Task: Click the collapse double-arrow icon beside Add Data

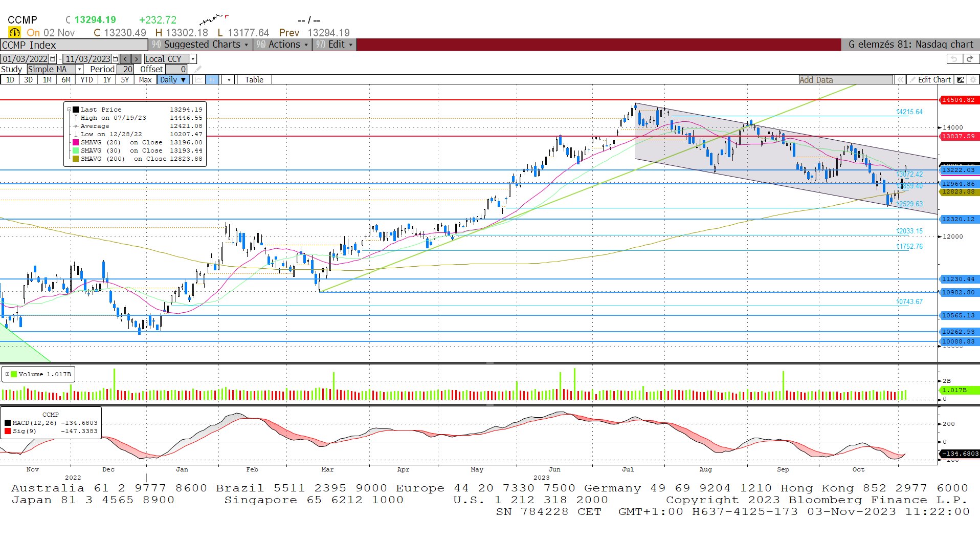Action: click(900, 80)
